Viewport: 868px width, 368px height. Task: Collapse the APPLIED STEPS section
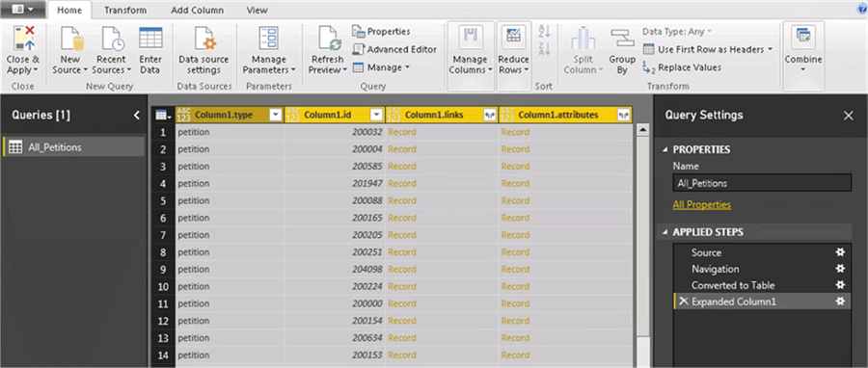tap(665, 232)
